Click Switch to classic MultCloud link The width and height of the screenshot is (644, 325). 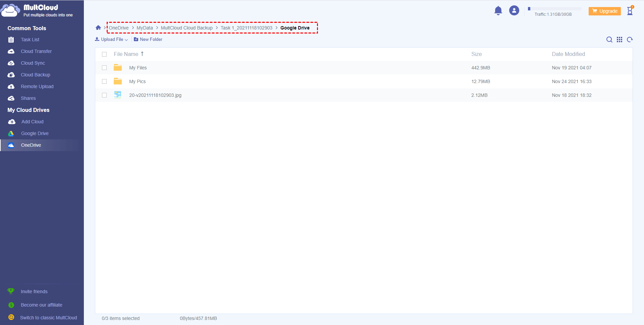point(49,318)
